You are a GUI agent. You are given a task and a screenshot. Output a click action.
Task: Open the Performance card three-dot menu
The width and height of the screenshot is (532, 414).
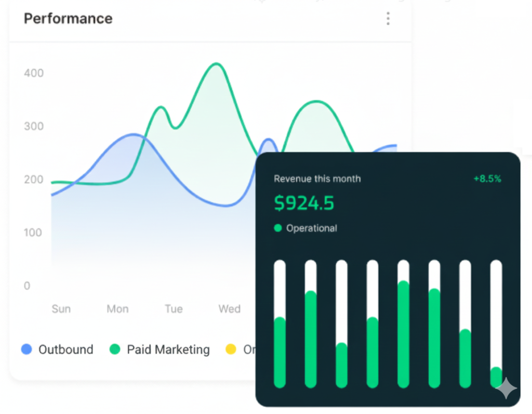(x=388, y=19)
